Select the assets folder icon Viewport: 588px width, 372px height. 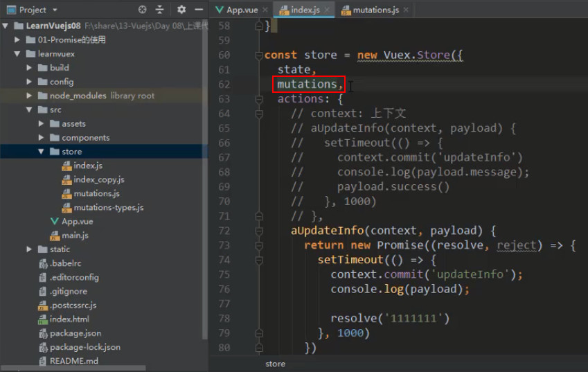pyautogui.click(x=55, y=123)
